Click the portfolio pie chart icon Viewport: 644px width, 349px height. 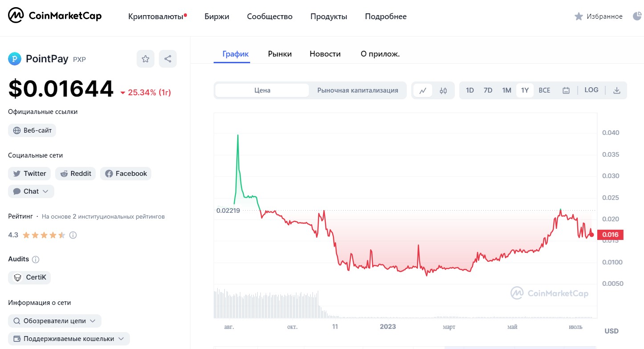click(637, 16)
